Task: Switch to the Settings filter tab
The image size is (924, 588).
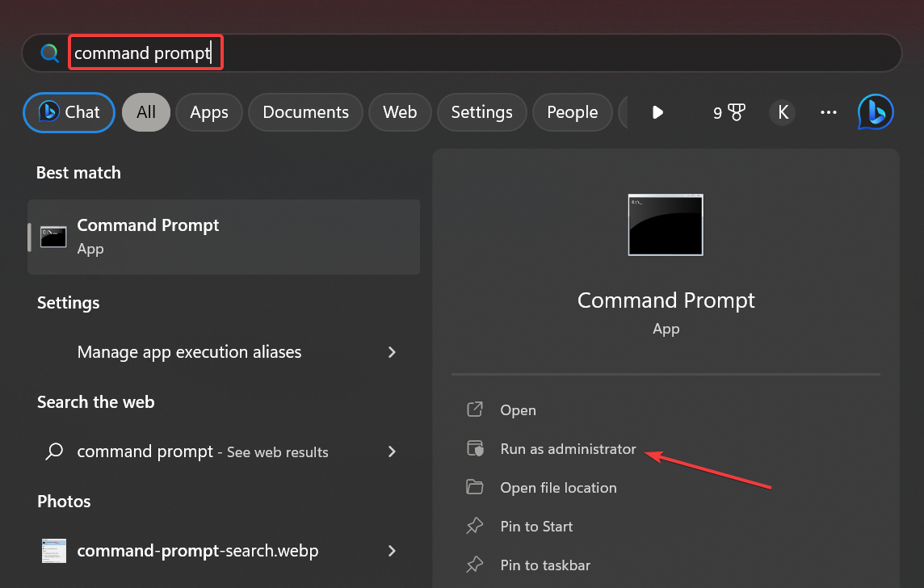Action: pos(481,112)
